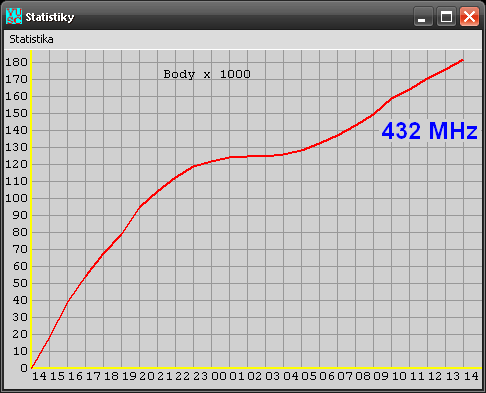The height and width of the screenshot is (393, 486).
Task: Click the blue 432 MHz band label
Action: (x=430, y=130)
